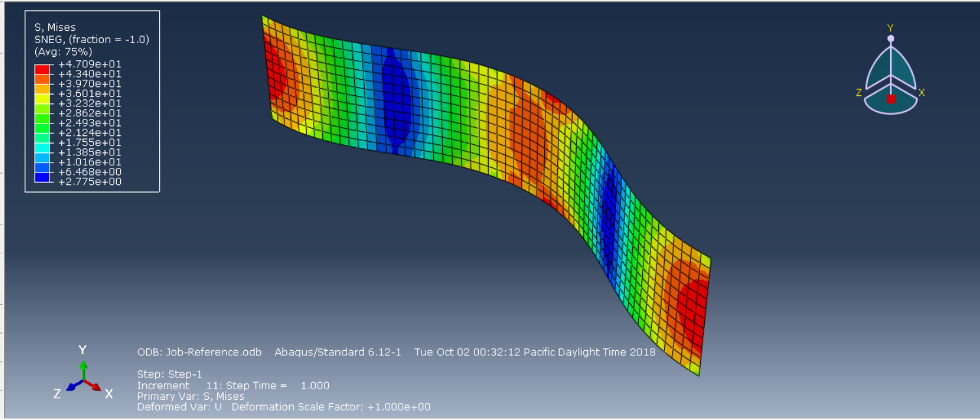980x420 pixels.
Task: Click the red center square of 3D compass
Action: 891,99
